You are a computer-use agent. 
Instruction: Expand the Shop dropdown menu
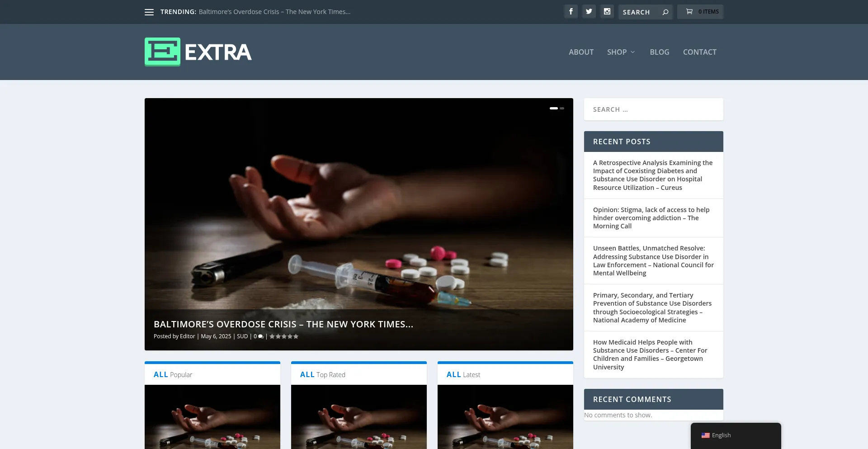coord(621,52)
